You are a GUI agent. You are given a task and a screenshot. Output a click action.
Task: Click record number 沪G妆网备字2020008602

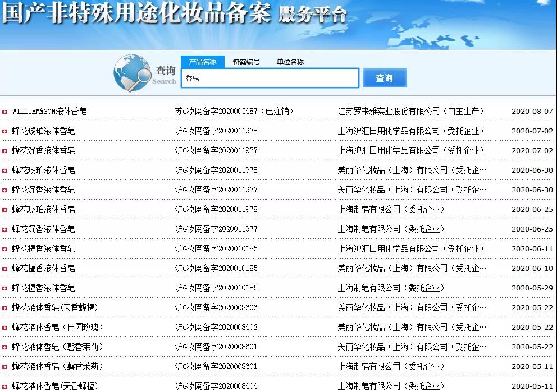click(216, 327)
